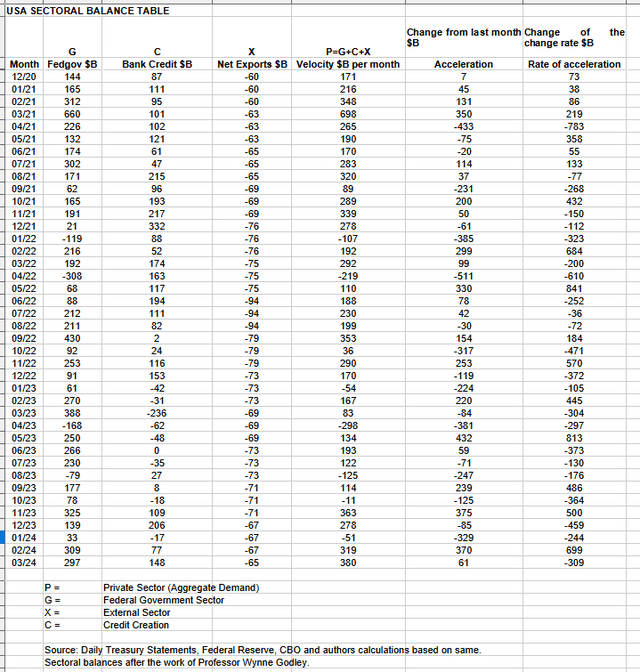This screenshot has width=640, height=672.
Task: Click the 'Rate of acceleration' header cell
Action: (574, 64)
